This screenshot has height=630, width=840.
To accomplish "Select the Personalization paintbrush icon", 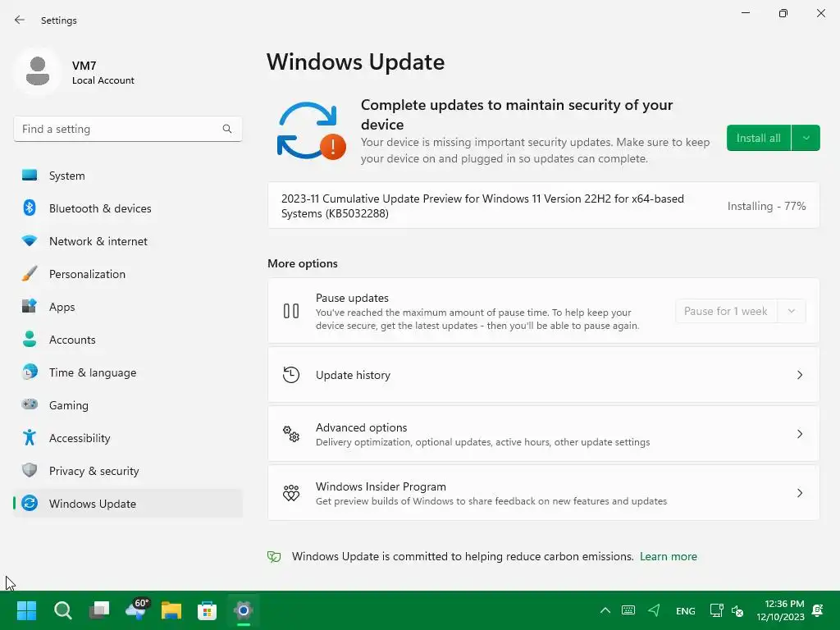I will 30,274.
